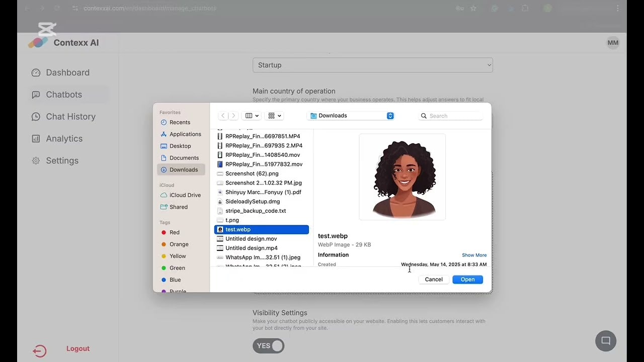Image resolution: width=644 pixels, height=362 pixels.
Task: Open Documents folder in sidebar
Action: tap(179, 158)
